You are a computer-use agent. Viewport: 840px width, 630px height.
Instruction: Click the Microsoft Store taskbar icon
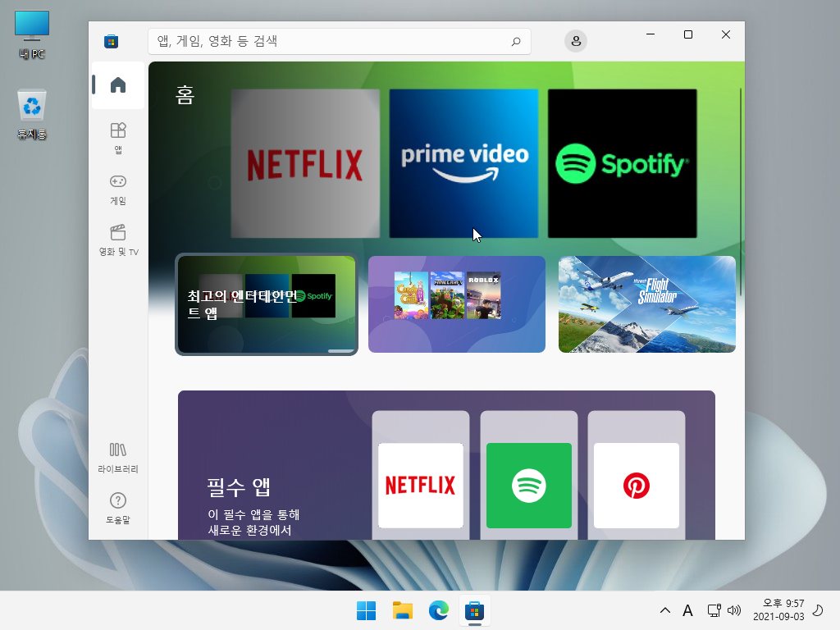pos(475,610)
